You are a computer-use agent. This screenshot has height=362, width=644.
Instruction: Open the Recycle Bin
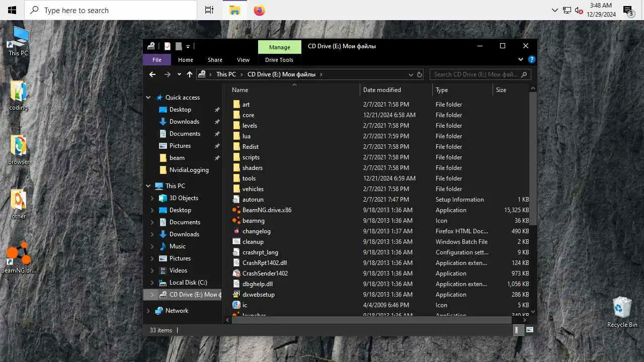[622, 312]
